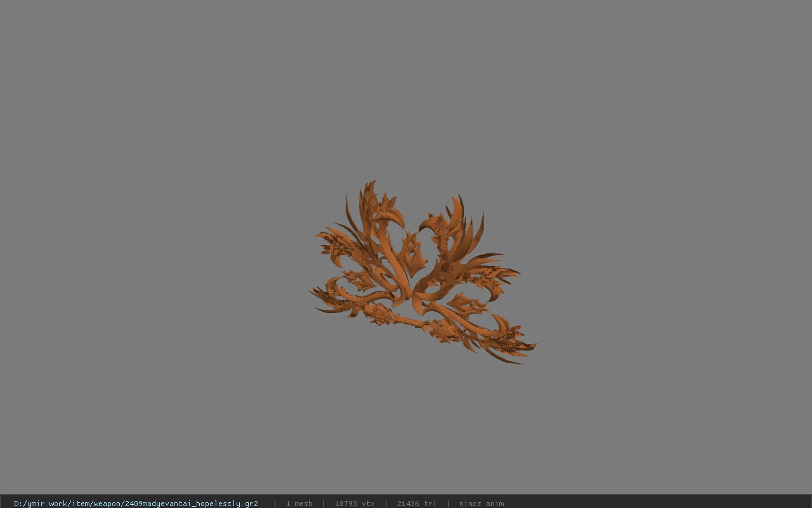812x508 pixels.
Task: Select the '18793 vtx' vertex count
Action: pyautogui.click(x=355, y=504)
